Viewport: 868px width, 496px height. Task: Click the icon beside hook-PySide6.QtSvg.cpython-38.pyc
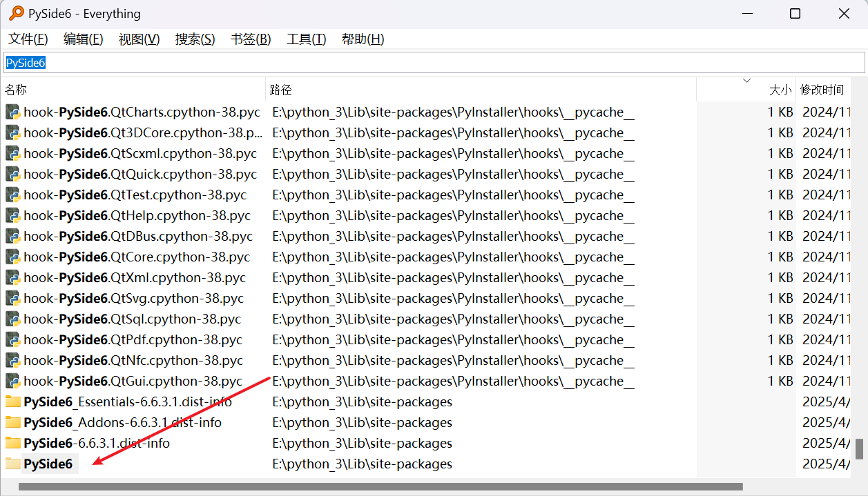(12, 298)
